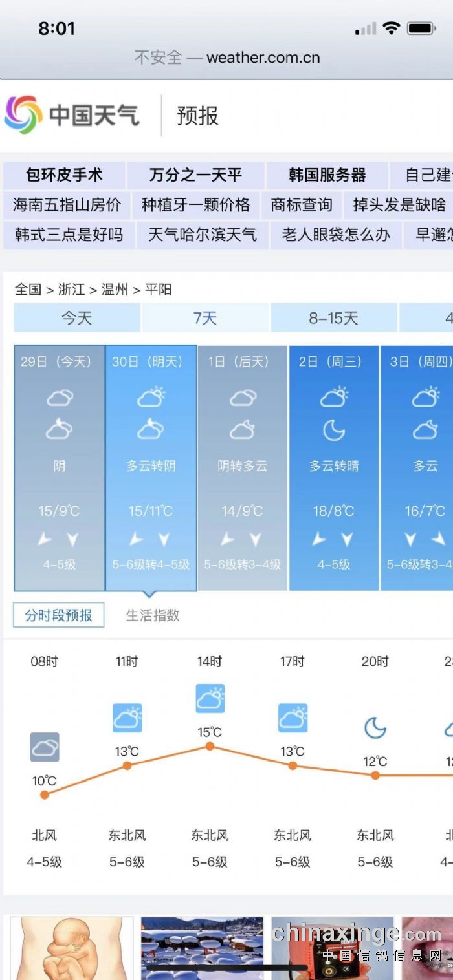Click the 17时 partly cloudy icon

point(293,718)
